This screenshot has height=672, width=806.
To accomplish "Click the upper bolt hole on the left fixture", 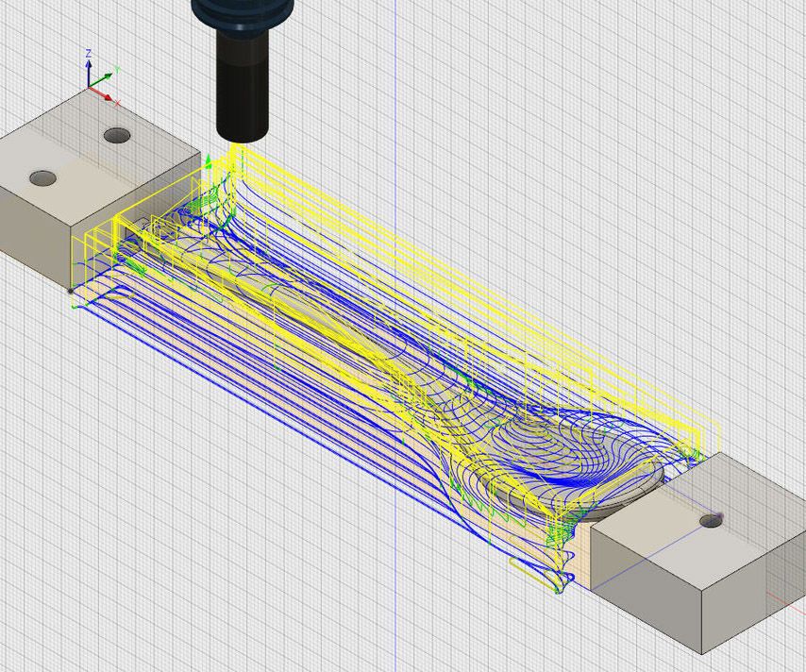I will pyautogui.click(x=118, y=134).
